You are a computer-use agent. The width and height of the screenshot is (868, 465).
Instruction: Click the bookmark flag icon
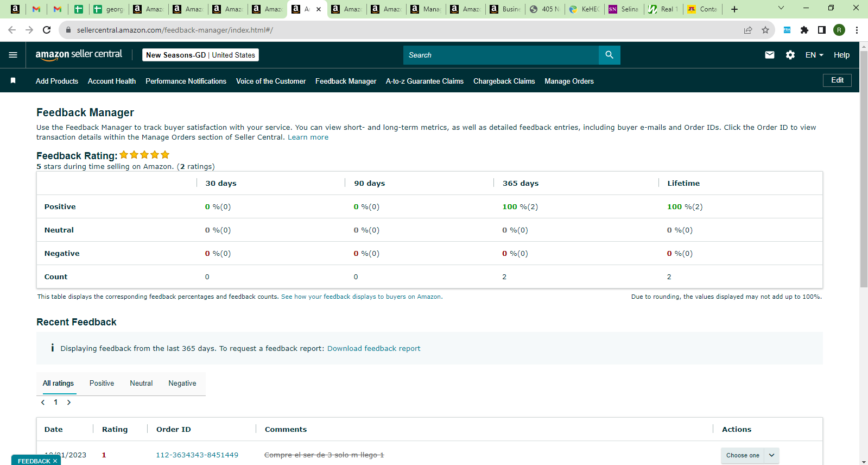[13, 80]
